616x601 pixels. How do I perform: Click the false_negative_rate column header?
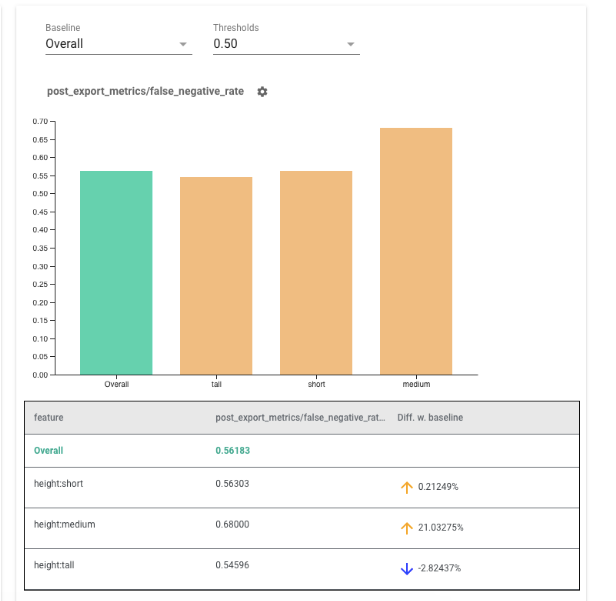(x=300, y=418)
